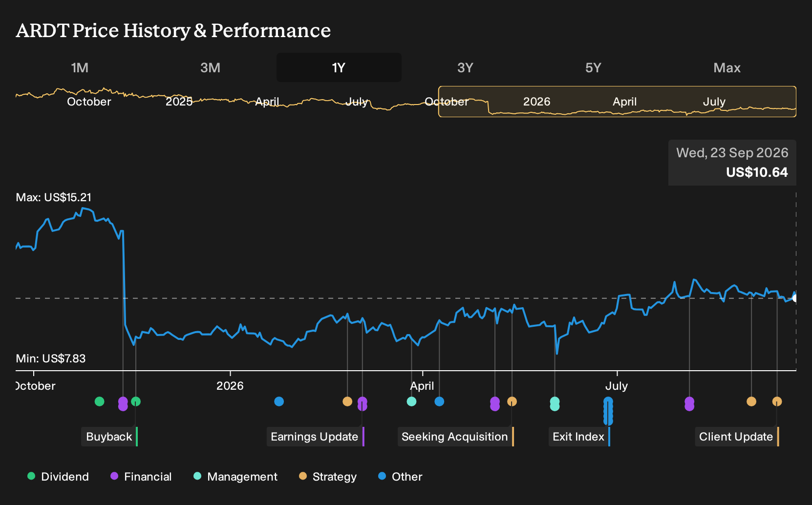Image resolution: width=812 pixels, height=505 pixels.
Task: Toggle the Strategy legend filter
Action: click(327, 477)
